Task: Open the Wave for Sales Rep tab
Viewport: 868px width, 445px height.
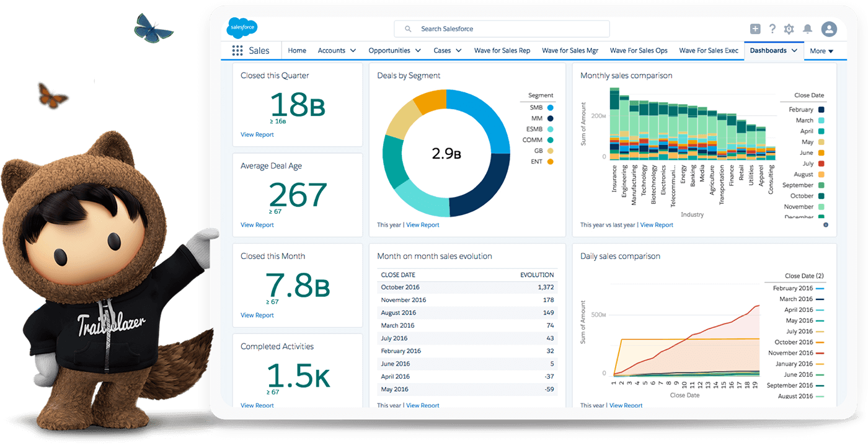Action: 502,51
